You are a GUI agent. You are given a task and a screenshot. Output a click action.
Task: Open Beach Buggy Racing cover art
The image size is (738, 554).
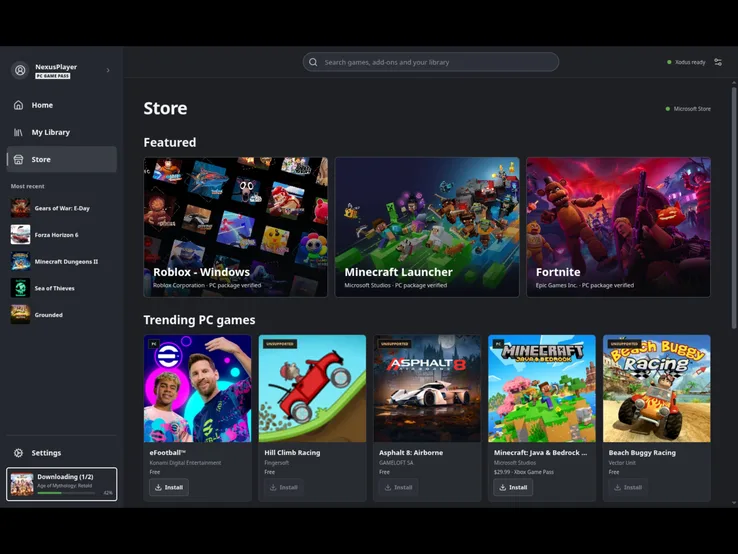657,388
